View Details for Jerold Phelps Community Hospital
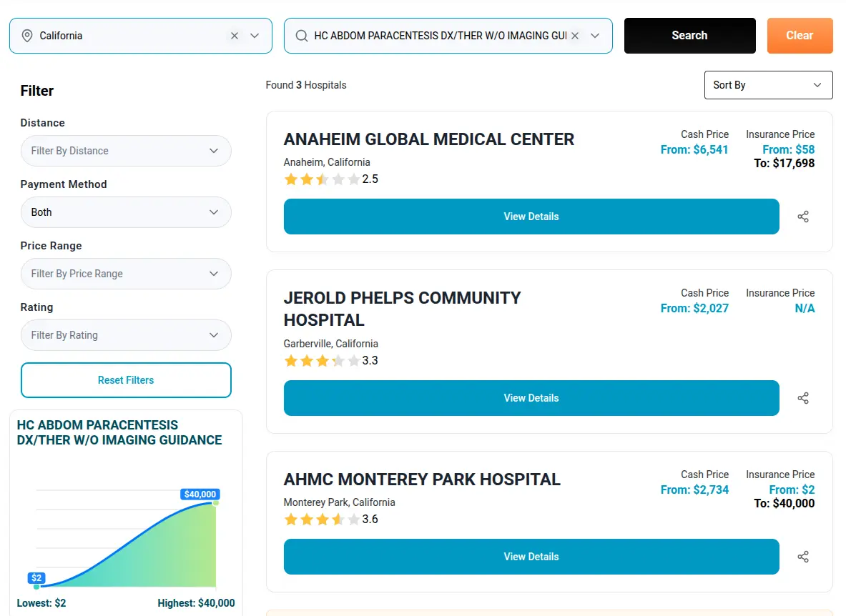This screenshot has height=616, width=846. pyautogui.click(x=531, y=398)
